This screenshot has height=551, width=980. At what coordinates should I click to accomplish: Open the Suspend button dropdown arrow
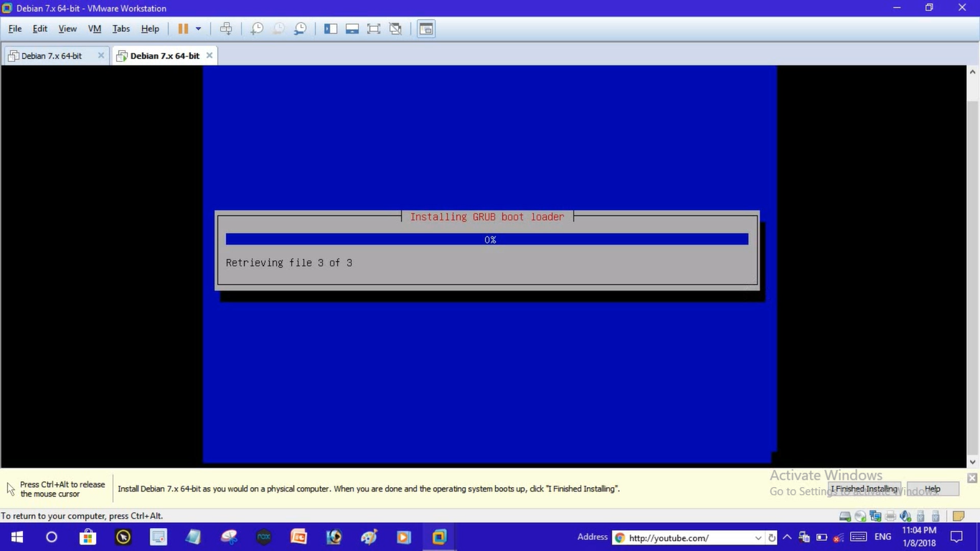click(199, 28)
